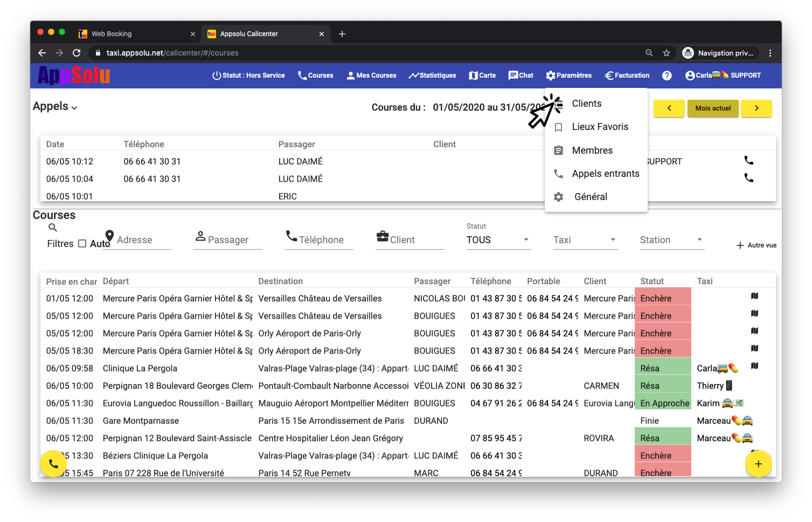Open the Courses page from navbar phone icon
This screenshot has width=812, height=522.
click(x=315, y=75)
